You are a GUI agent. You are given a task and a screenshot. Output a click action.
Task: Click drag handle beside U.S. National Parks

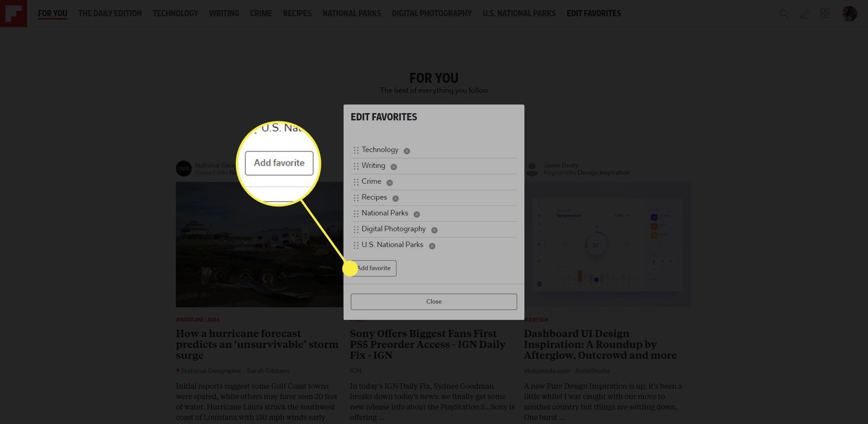[356, 245]
